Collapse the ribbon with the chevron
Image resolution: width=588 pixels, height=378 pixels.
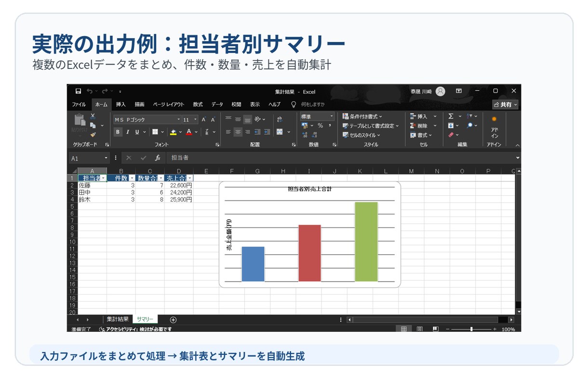click(518, 145)
